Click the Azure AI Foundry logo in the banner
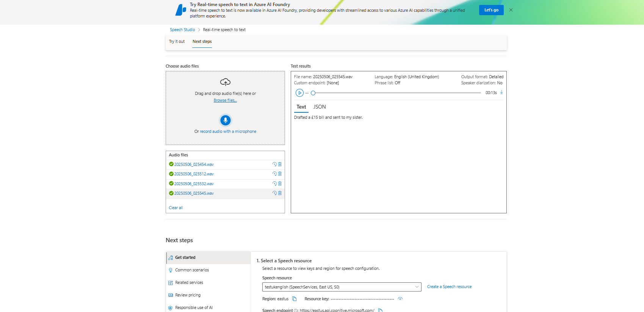The height and width of the screenshot is (312, 644). 181,10
